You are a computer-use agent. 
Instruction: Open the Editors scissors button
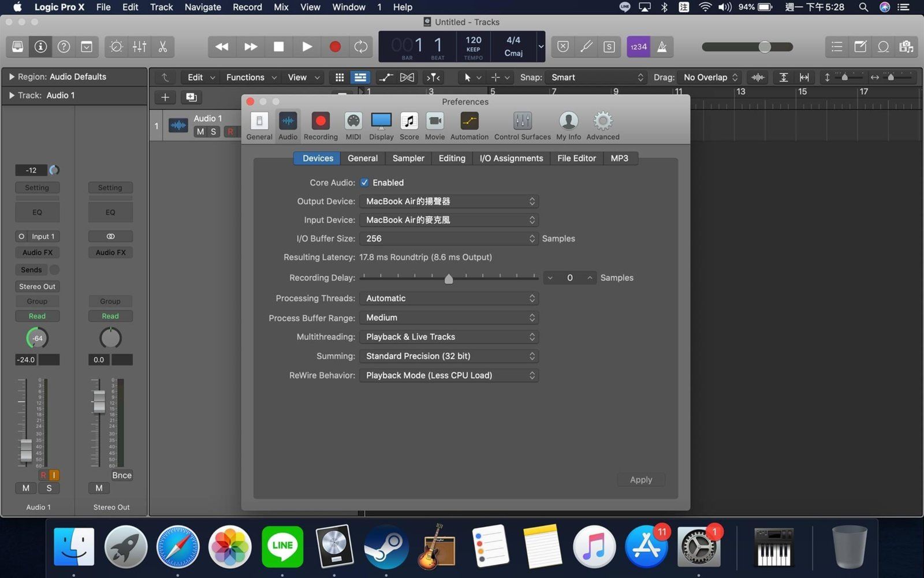163,47
